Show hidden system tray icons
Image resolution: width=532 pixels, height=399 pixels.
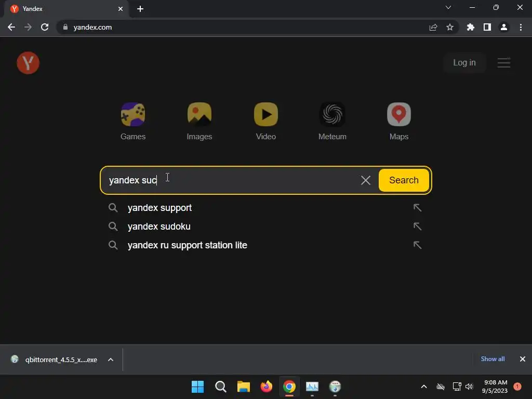click(x=424, y=387)
